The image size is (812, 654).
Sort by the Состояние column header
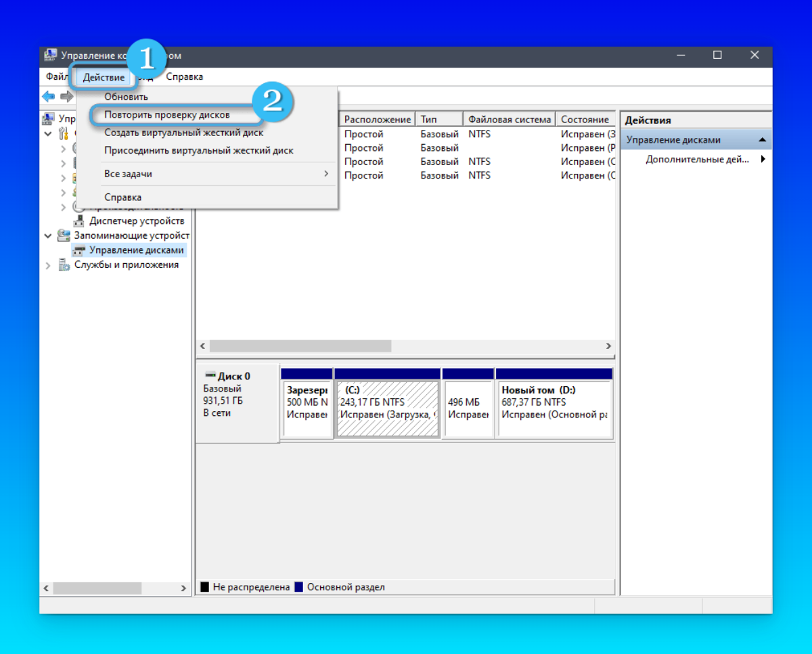[x=586, y=120]
